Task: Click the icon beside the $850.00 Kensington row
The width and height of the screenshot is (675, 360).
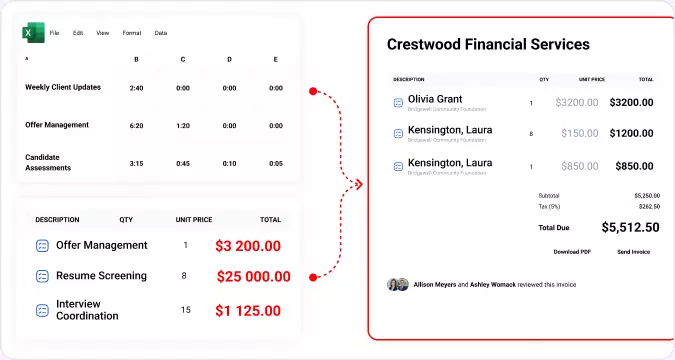Action: click(x=398, y=166)
